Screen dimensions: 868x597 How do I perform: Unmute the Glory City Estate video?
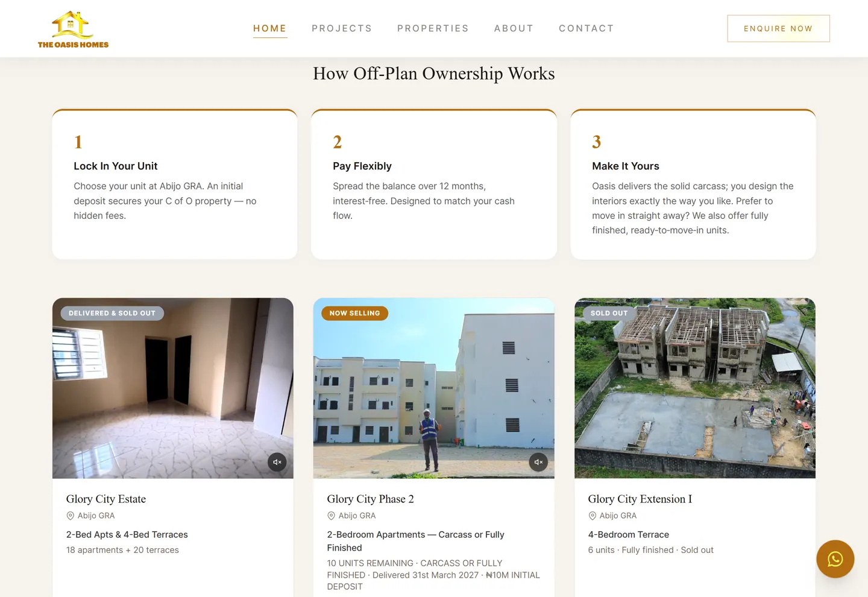tap(277, 463)
